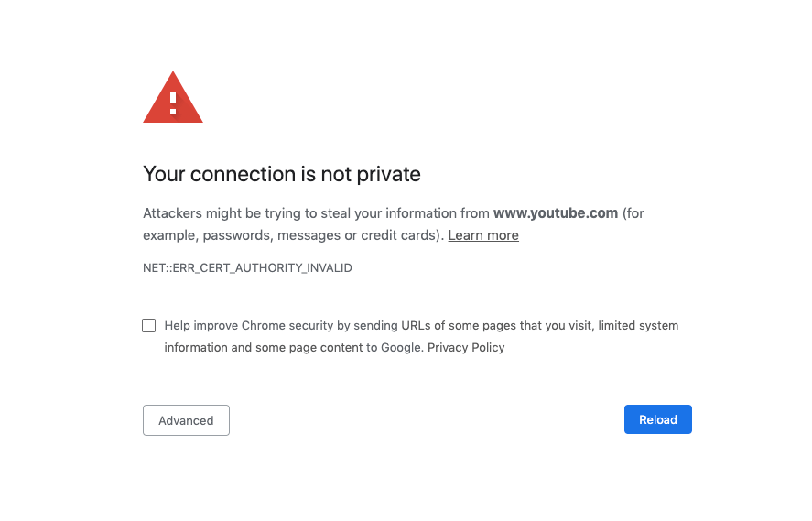The height and width of the screenshot is (521, 812).
Task: Enable the Help improve Chrome security checkbox
Action: tap(149, 326)
